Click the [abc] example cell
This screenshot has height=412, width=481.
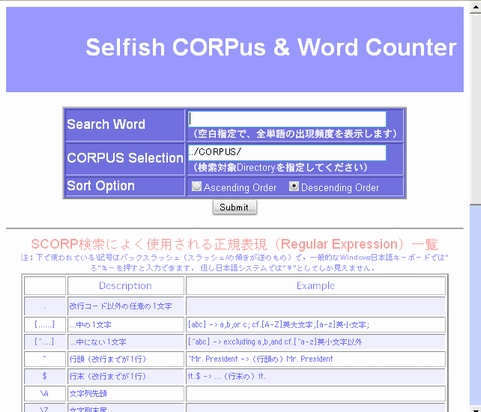tap(316, 325)
